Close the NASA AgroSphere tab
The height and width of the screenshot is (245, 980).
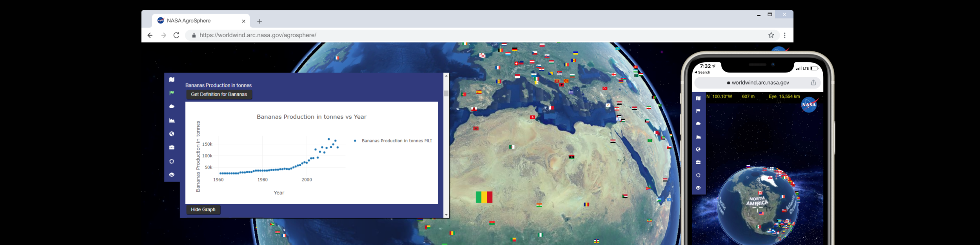tap(243, 21)
